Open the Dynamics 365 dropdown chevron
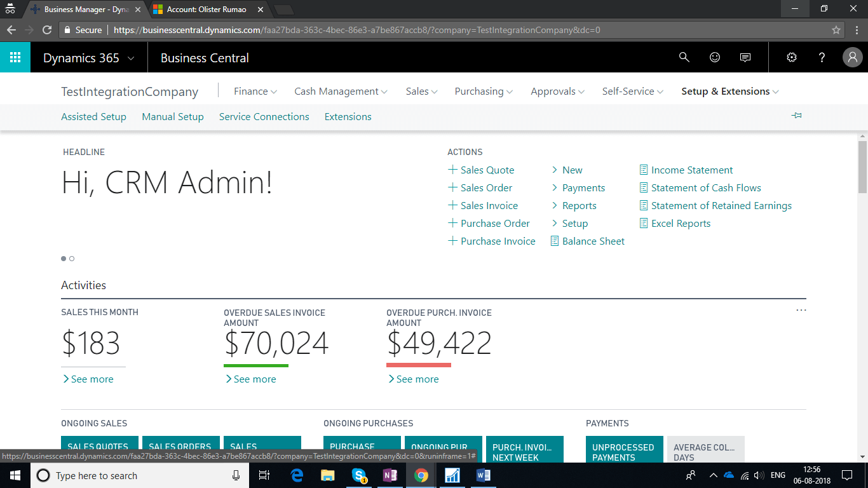Image resolution: width=868 pixels, height=488 pixels. [131, 58]
